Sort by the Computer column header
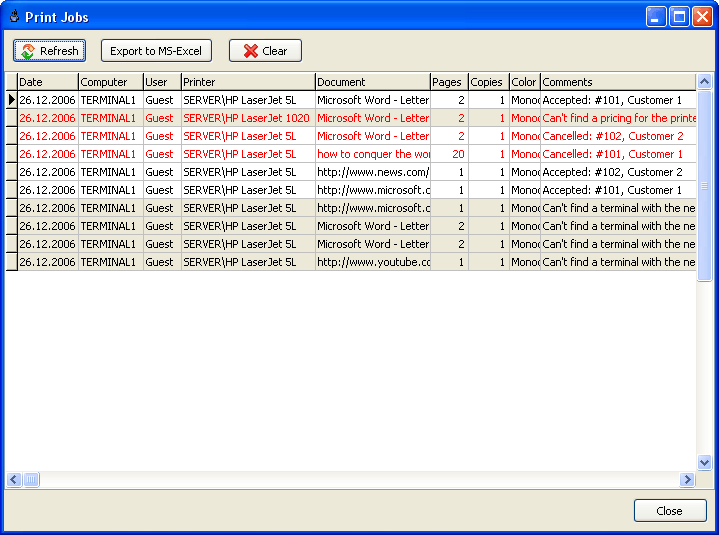The height and width of the screenshot is (535, 719). click(110, 82)
